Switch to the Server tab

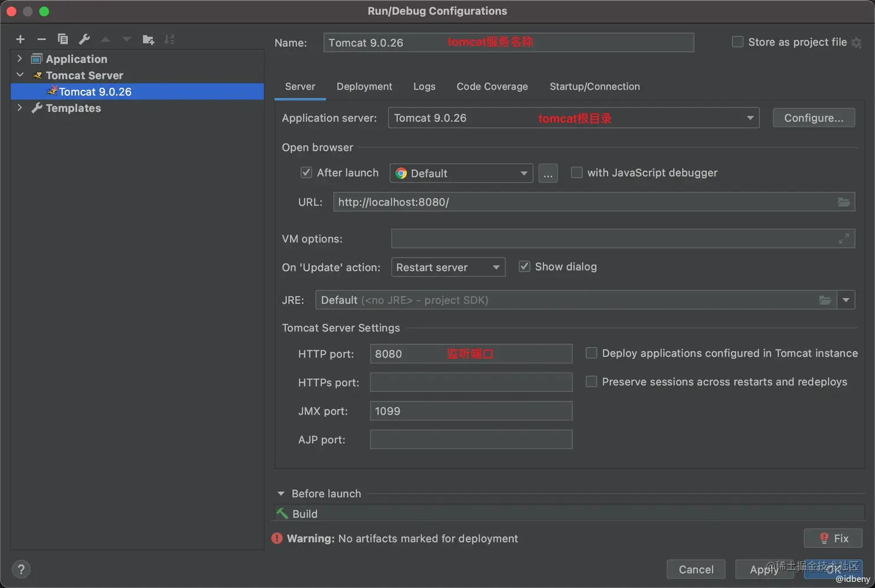[300, 86]
